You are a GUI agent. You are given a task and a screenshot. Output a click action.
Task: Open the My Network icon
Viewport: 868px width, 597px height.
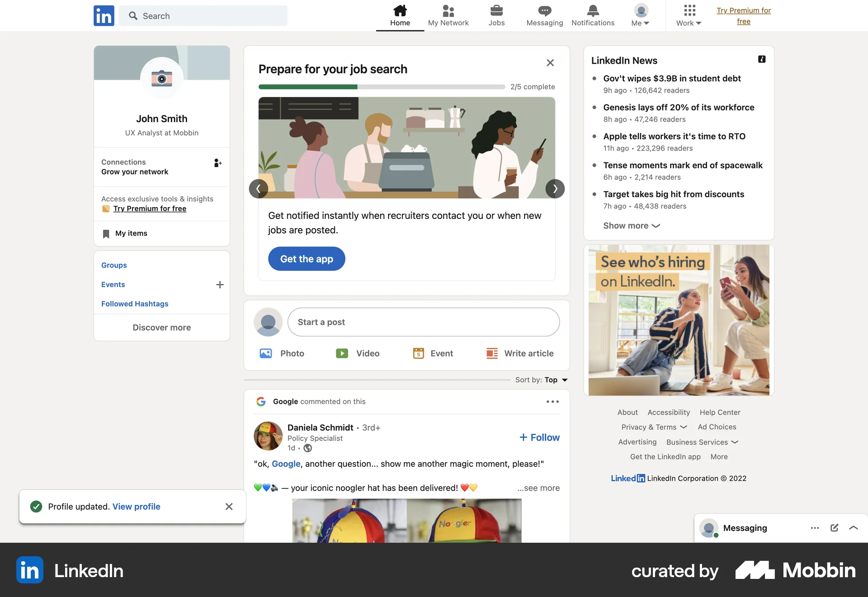point(448,10)
